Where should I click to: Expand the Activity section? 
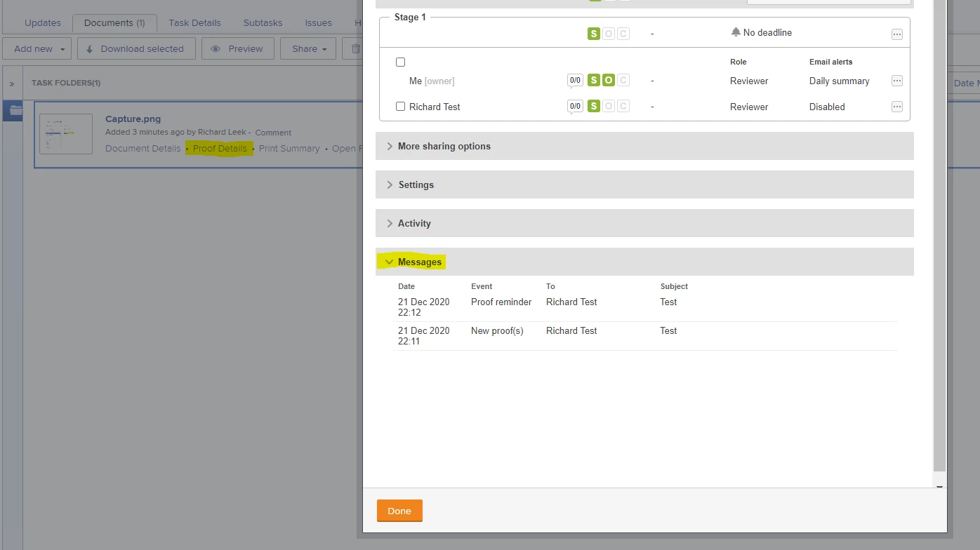coord(644,223)
